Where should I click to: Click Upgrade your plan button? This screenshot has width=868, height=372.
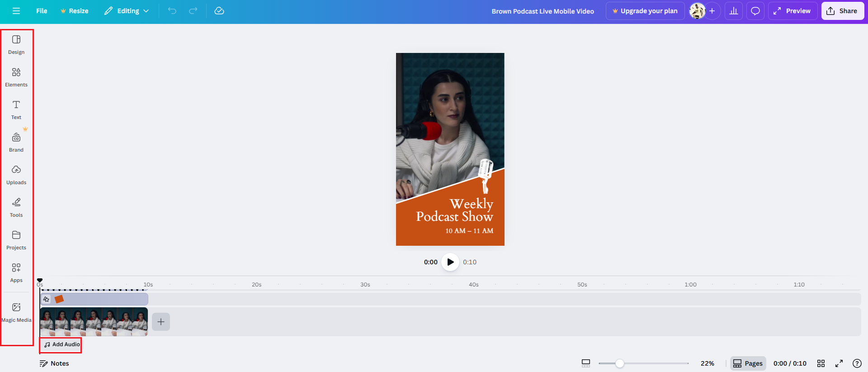point(645,11)
